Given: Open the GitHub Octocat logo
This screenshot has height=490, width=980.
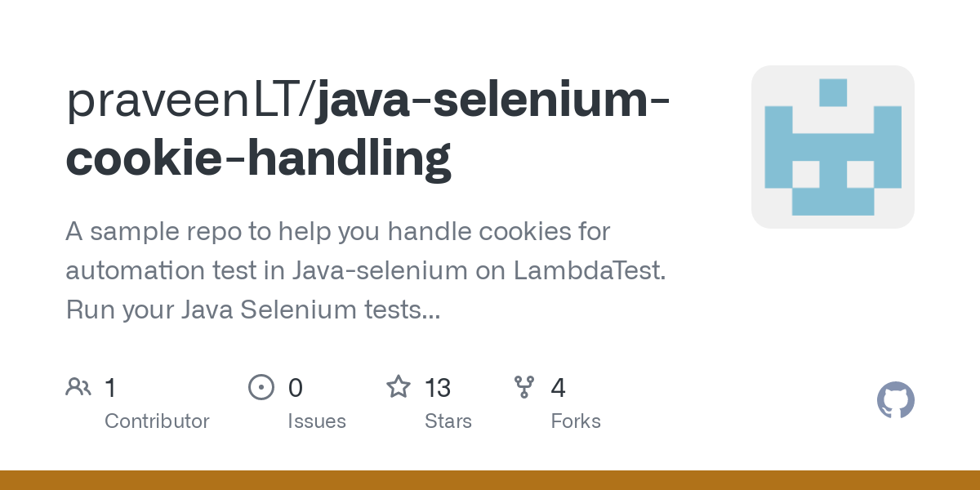Looking at the screenshot, I should (x=895, y=400).
